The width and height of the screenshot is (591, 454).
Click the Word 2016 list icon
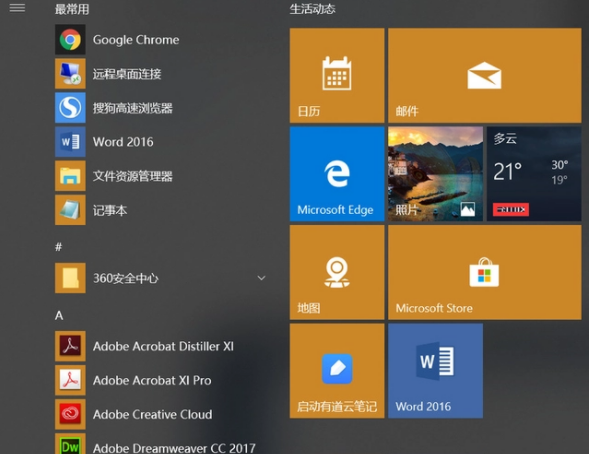[70, 142]
